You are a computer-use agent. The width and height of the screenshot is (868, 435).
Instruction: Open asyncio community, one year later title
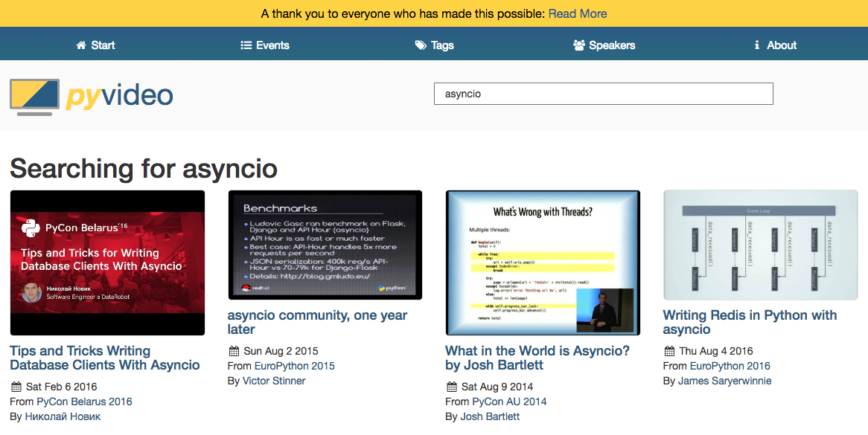pyautogui.click(x=317, y=322)
